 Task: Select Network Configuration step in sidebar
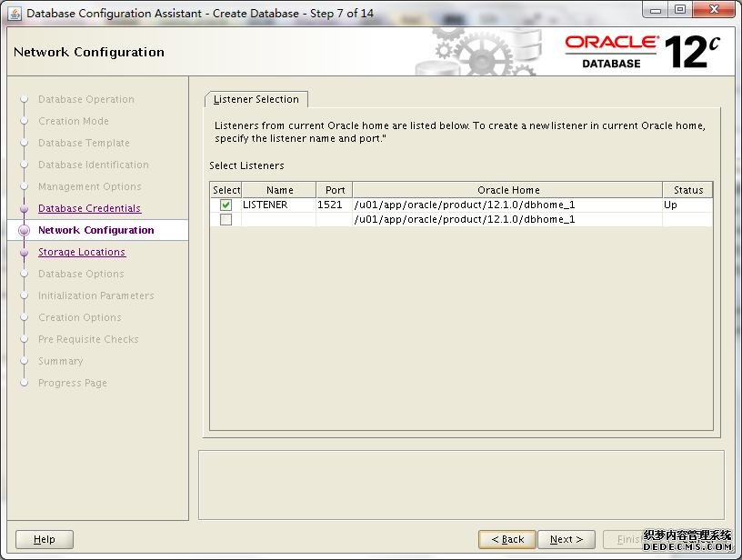pyautogui.click(x=95, y=230)
